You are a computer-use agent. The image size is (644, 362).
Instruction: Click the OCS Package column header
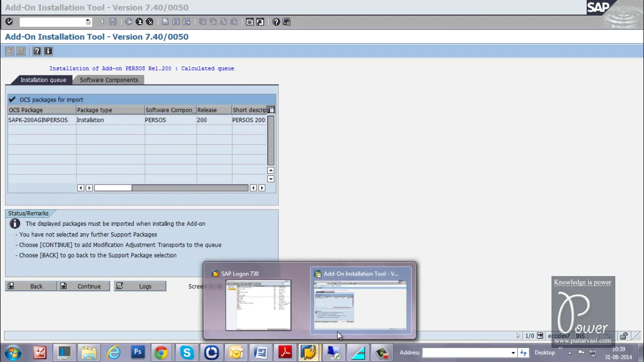[42, 110]
